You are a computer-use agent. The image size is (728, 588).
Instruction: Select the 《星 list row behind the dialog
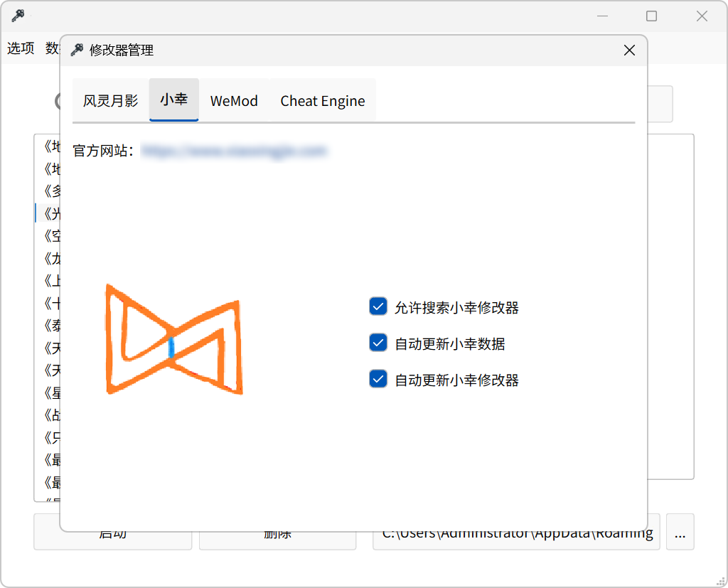48,393
